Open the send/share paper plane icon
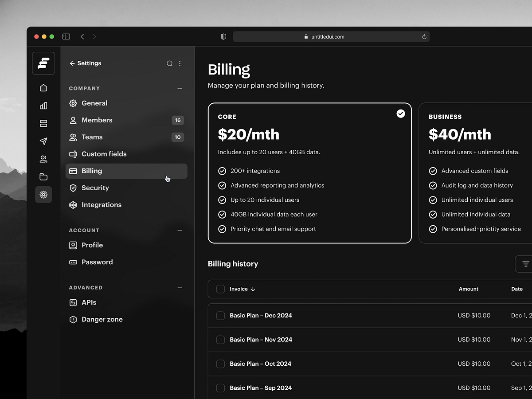Screen dimensions: 532x399 click(x=43, y=141)
